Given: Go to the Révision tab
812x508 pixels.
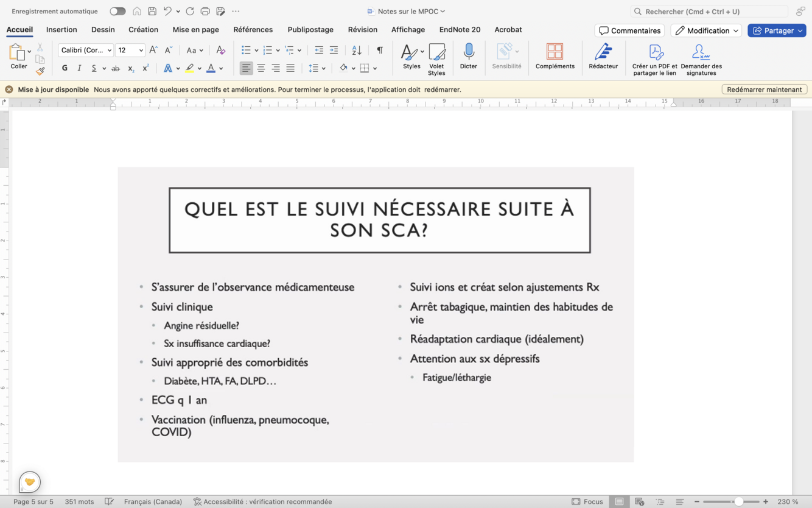Looking at the screenshot, I should (x=362, y=29).
